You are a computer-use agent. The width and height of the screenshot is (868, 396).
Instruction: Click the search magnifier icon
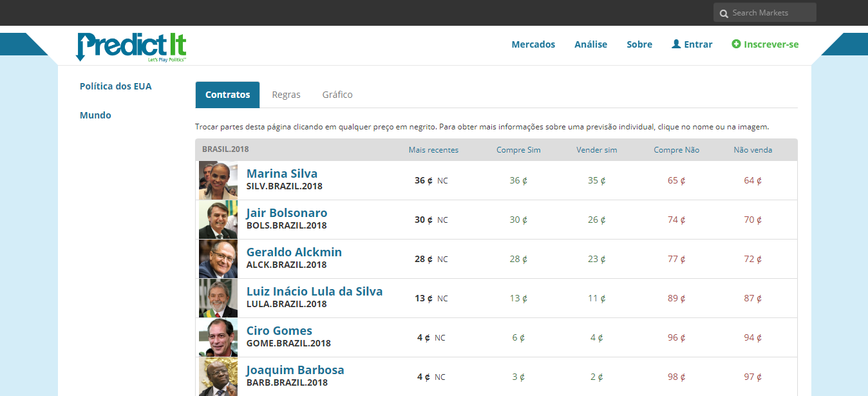click(724, 13)
